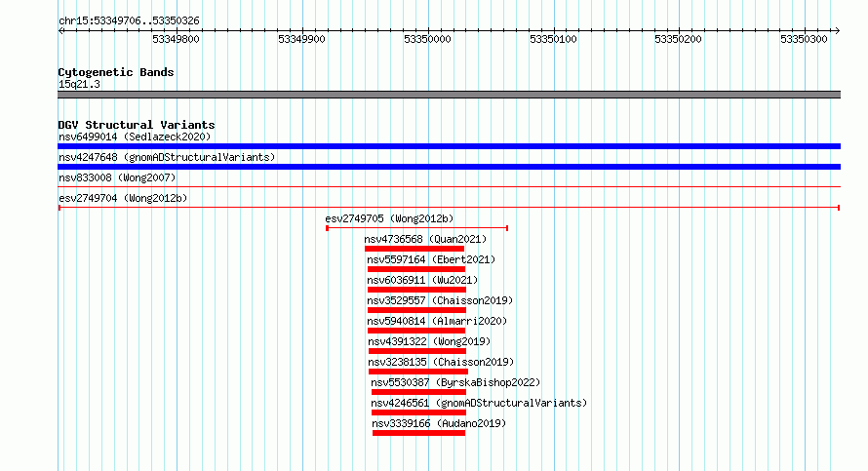Image resolution: width=868 pixels, height=471 pixels.
Task: Click the thin red line of nsv833008
Action: (449, 187)
